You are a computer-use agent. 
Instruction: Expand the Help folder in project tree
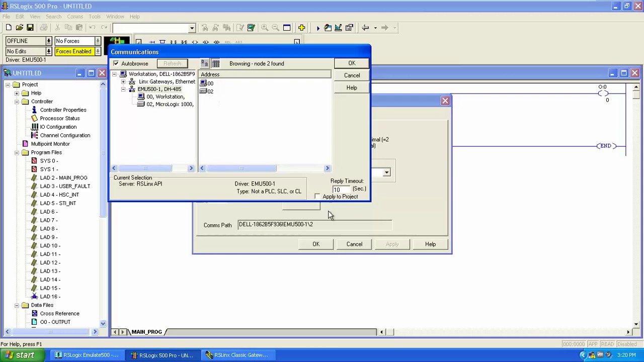(x=17, y=93)
